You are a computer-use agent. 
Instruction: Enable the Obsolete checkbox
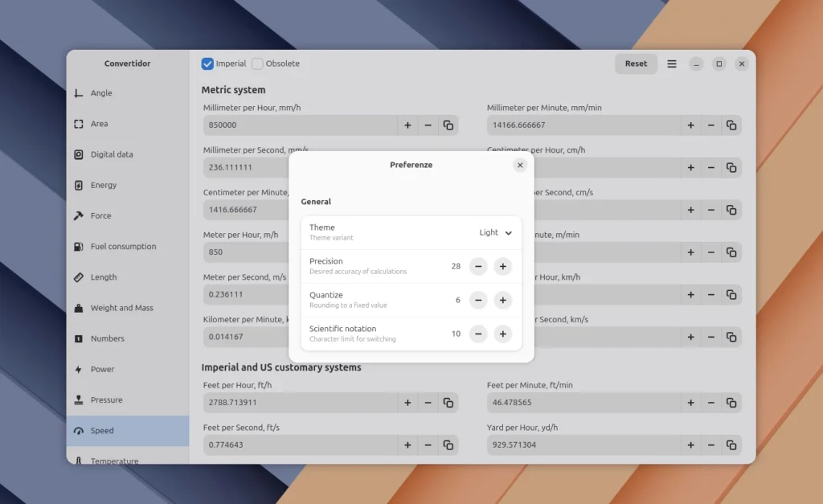tap(258, 64)
